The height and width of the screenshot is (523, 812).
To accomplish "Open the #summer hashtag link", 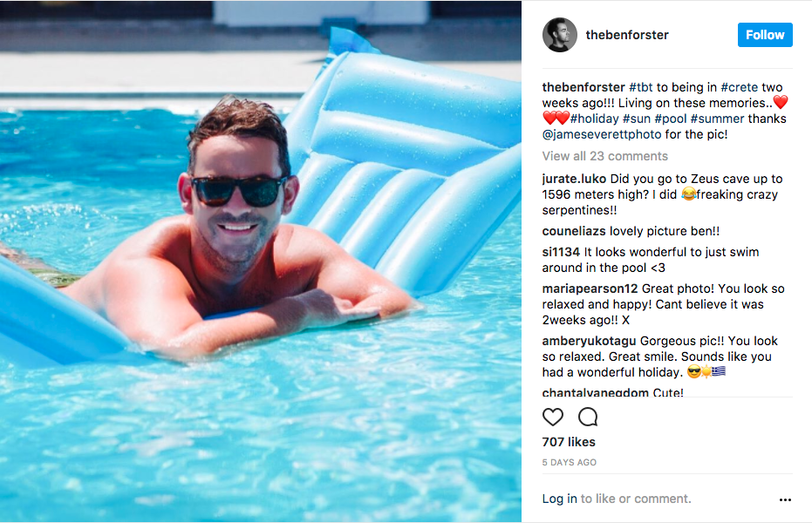I will (717, 119).
